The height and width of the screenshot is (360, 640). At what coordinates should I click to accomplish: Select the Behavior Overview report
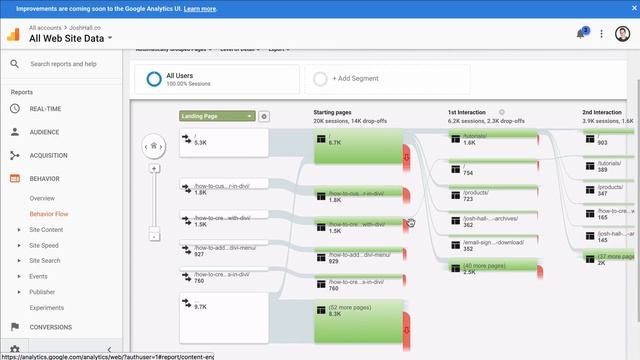click(42, 198)
